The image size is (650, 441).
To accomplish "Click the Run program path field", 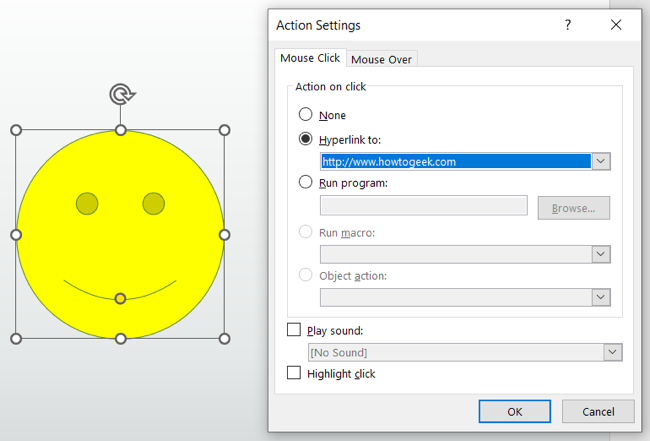I will (x=424, y=206).
